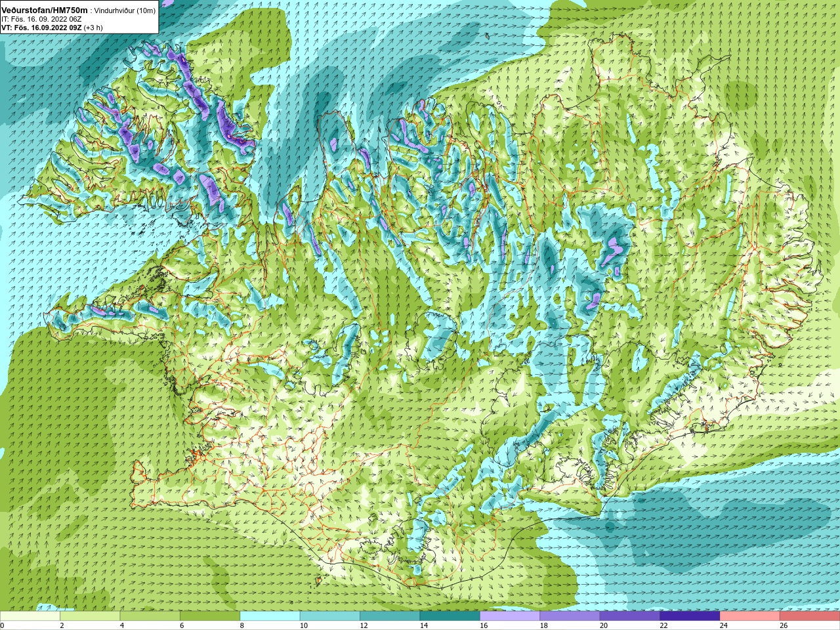The width and height of the screenshot is (840, 630).
Task: Click the legend tick label '8'
Action: pyautogui.click(x=242, y=626)
